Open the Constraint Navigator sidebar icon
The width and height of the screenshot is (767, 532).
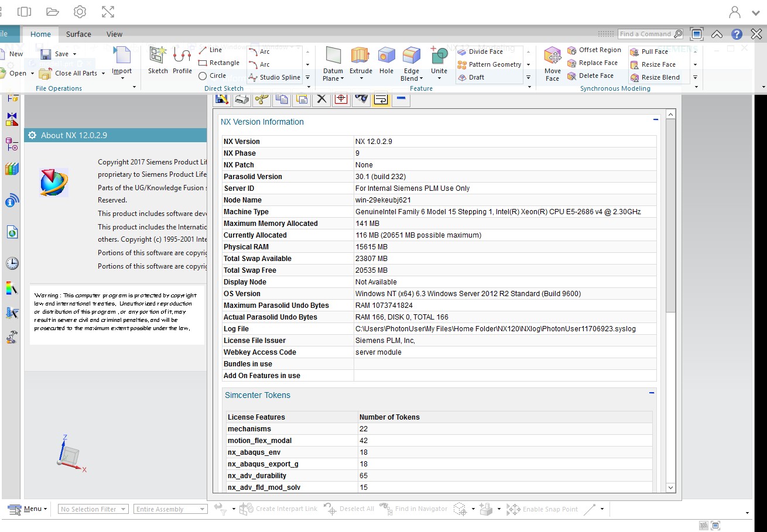click(x=12, y=119)
